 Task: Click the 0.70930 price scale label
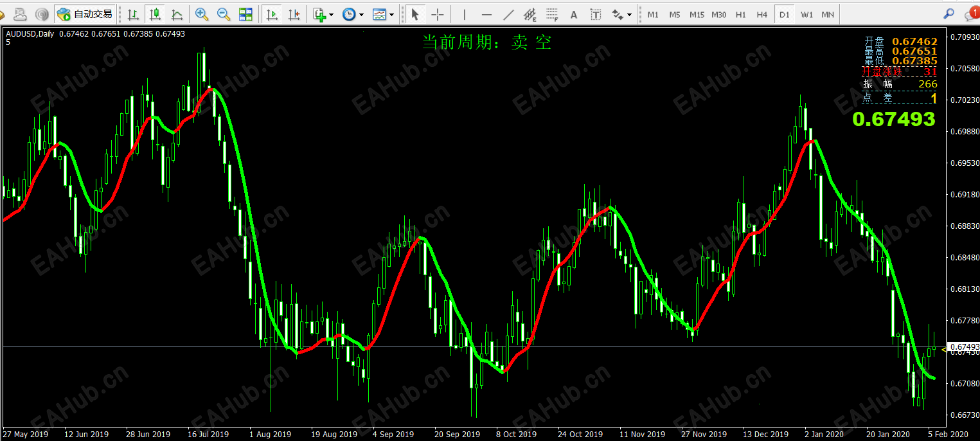click(x=965, y=37)
